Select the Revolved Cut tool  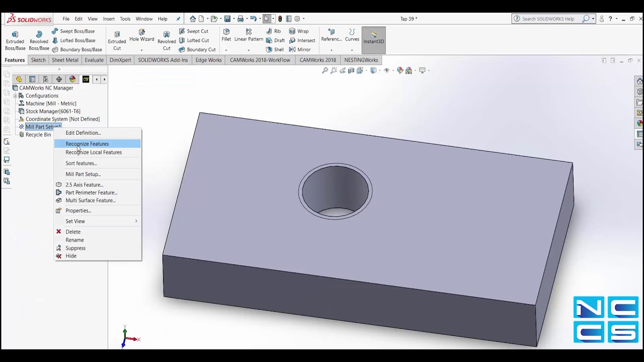[x=167, y=40]
